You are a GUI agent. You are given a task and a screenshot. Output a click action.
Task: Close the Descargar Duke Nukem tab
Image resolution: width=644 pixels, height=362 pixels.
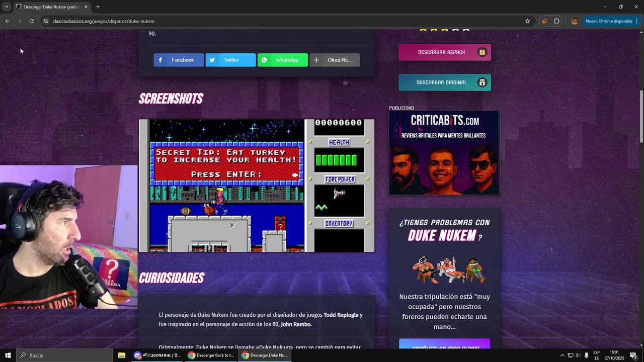click(86, 7)
